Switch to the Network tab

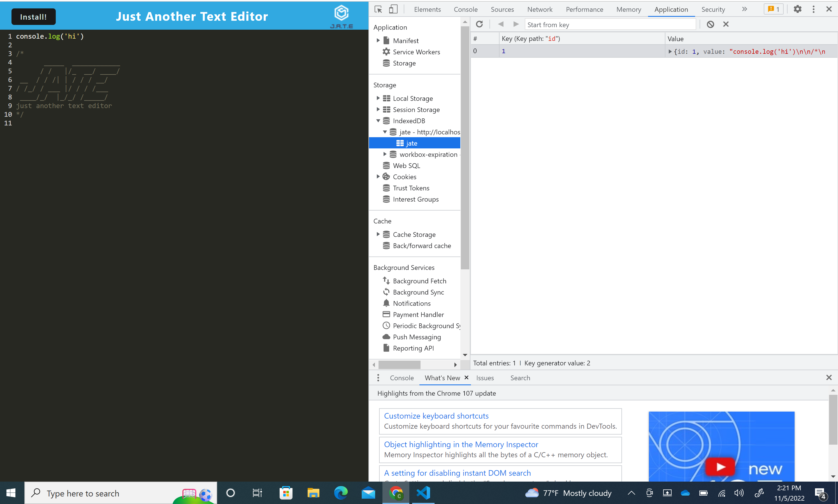tap(539, 9)
